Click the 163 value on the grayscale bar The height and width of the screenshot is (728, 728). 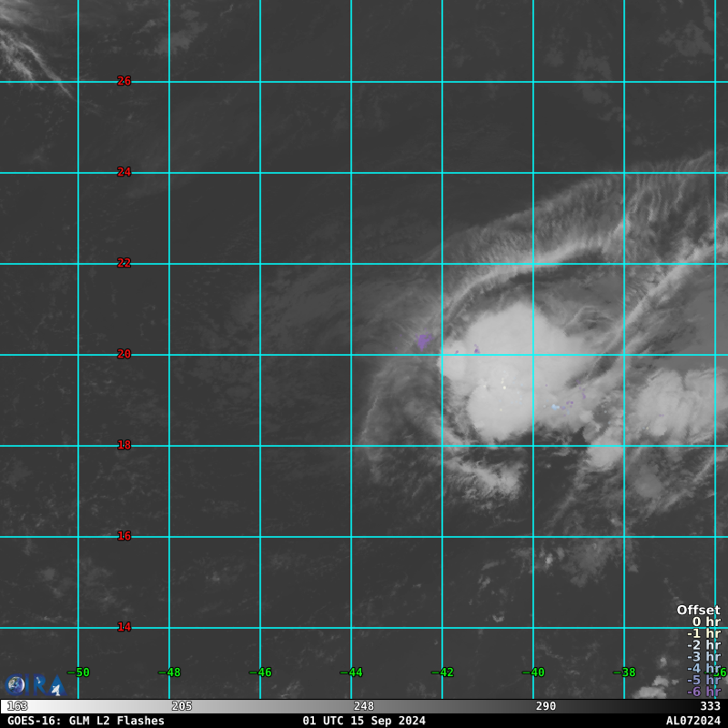tap(16, 706)
